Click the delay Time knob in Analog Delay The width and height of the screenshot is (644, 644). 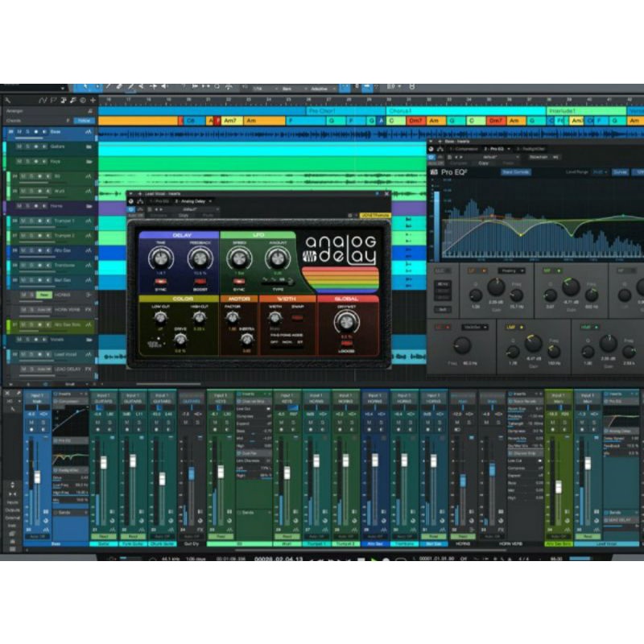[160, 258]
